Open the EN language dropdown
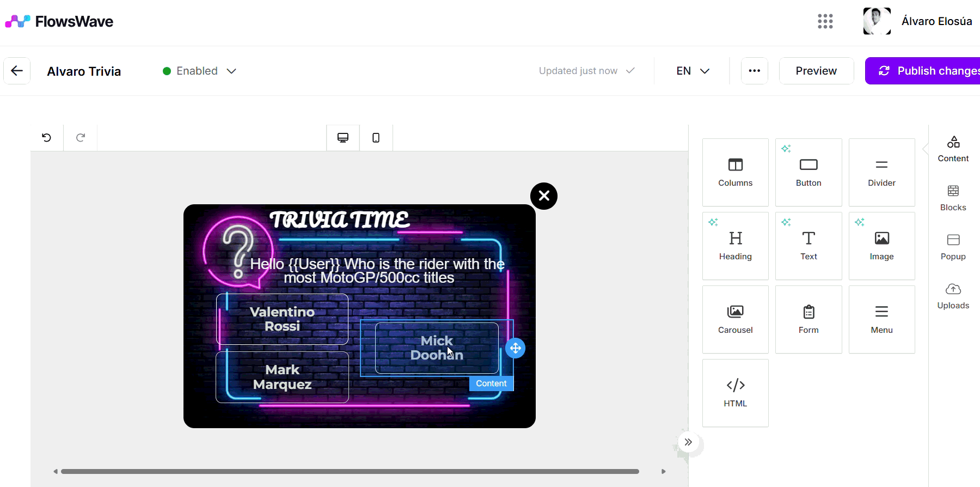980x487 pixels. (x=693, y=71)
